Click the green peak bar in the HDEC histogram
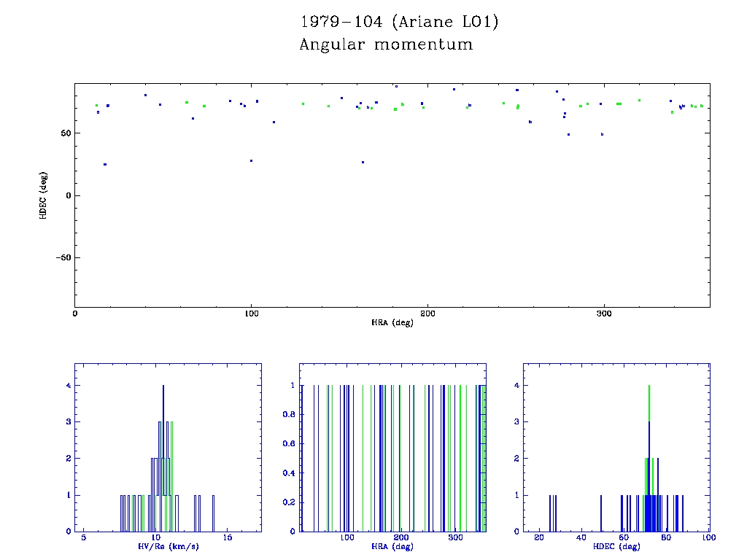747x560 pixels. [x=649, y=402]
